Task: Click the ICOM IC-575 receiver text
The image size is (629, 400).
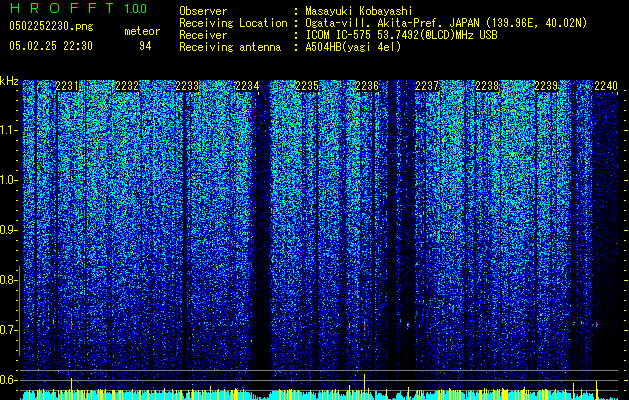Action: 401,35
